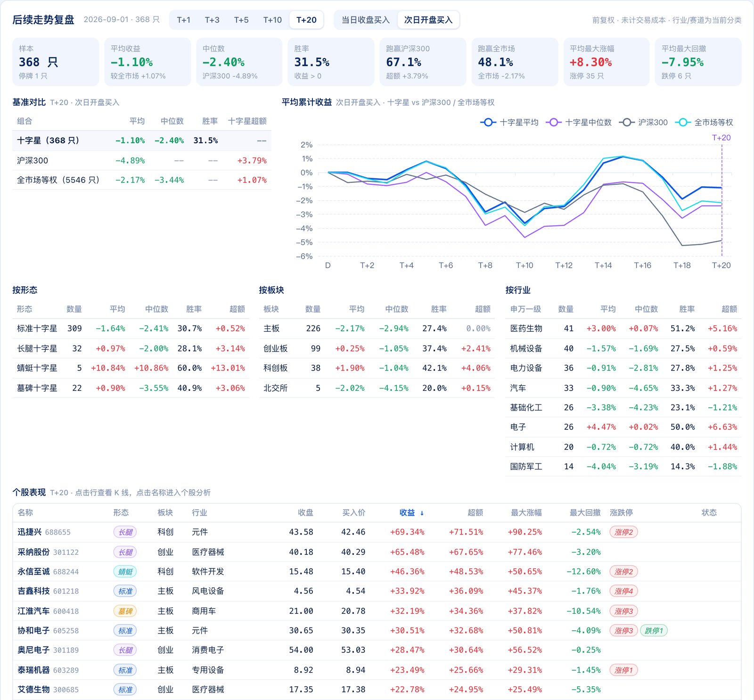This screenshot has width=754, height=700.
Task: Sort stock table by 超额 column
Action: point(475,512)
